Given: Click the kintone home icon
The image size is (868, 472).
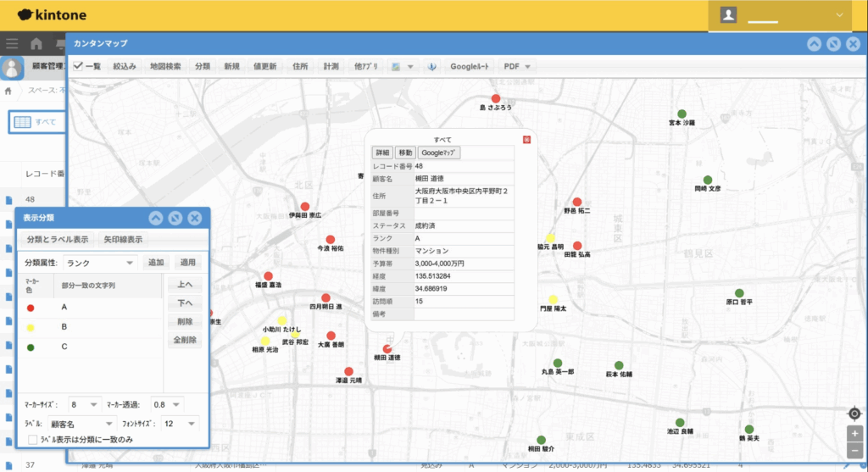Looking at the screenshot, I should pyautogui.click(x=36, y=43).
